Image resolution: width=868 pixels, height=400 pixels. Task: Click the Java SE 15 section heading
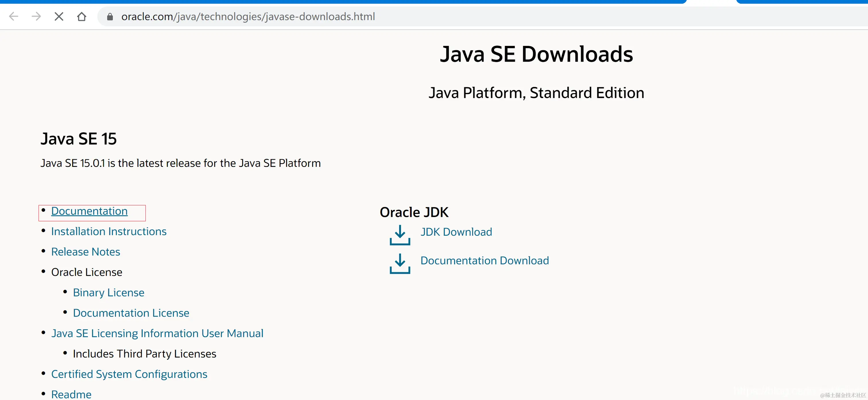click(79, 139)
